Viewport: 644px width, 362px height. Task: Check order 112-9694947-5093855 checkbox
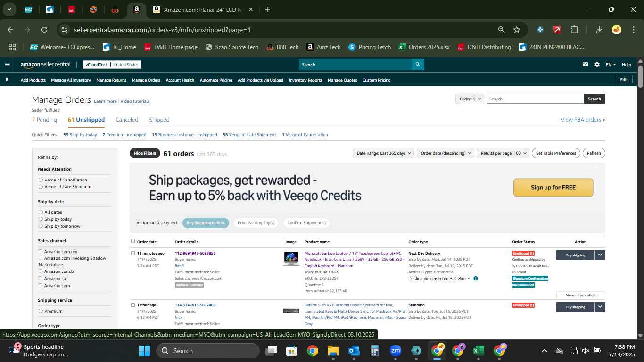tap(133, 253)
